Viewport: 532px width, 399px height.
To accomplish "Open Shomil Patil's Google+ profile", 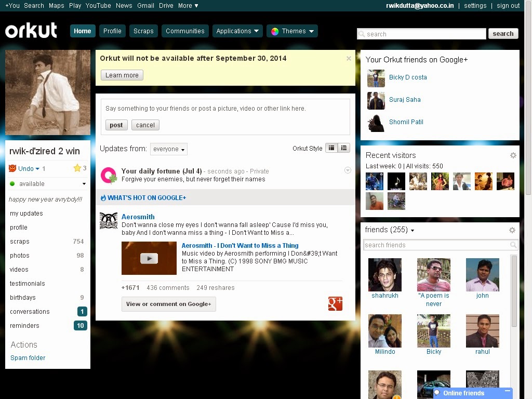I will click(x=406, y=122).
